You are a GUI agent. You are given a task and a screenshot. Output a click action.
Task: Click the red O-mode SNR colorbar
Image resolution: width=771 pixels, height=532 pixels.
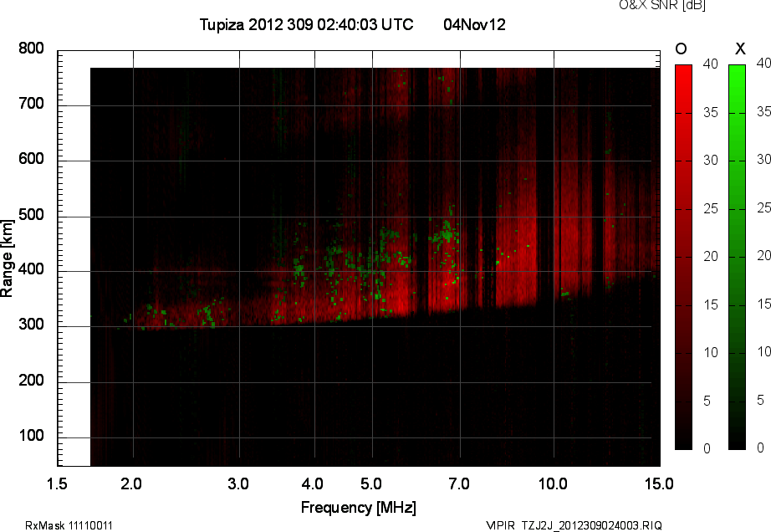(x=683, y=257)
